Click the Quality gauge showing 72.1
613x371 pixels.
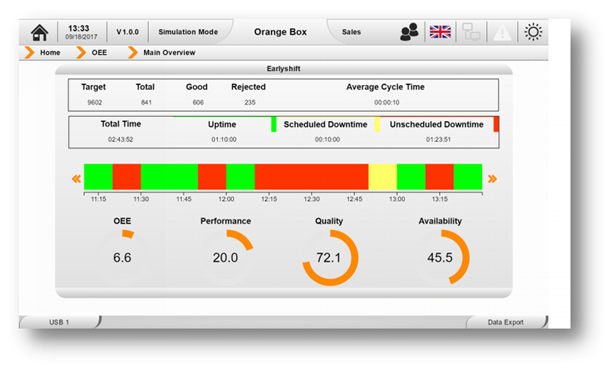tap(329, 257)
